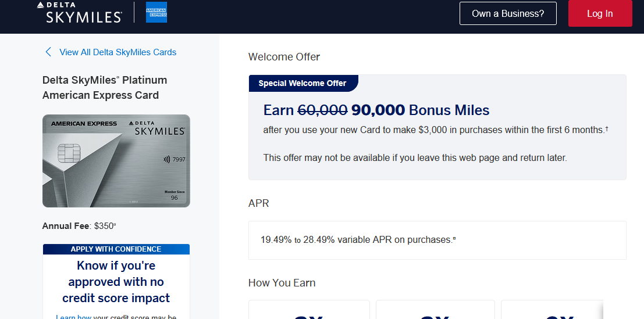
Task: Open the dagger footnote after 6 months
Action: [x=607, y=128]
